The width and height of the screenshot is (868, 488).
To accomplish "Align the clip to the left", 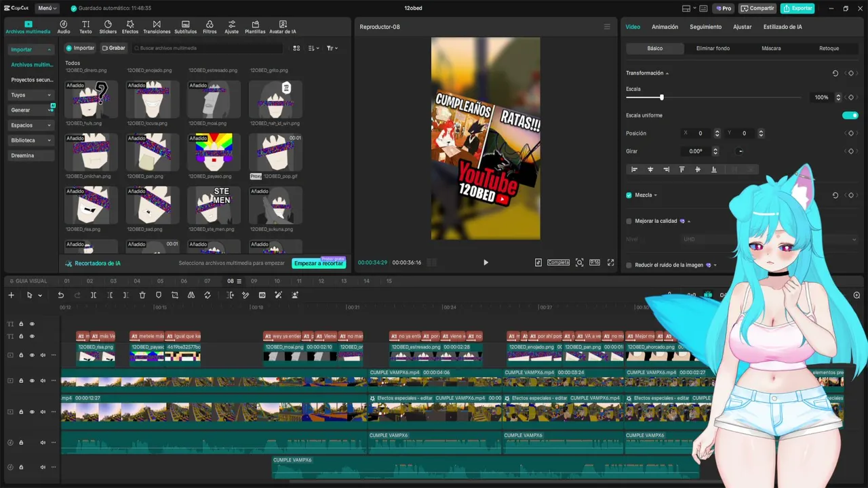I will (x=635, y=169).
